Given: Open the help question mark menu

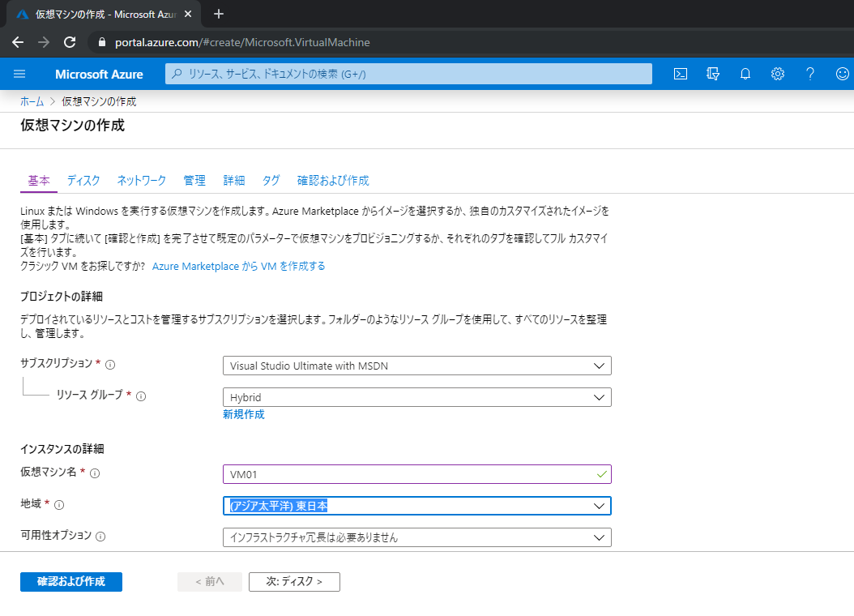Looking at the screenshot, I should (810, 74).
